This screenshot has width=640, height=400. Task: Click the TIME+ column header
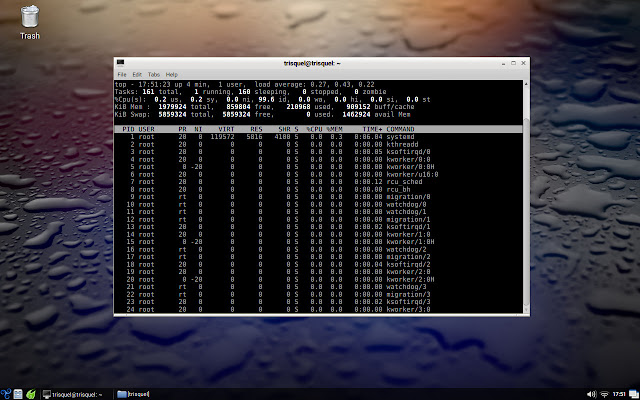coord(372,129)
